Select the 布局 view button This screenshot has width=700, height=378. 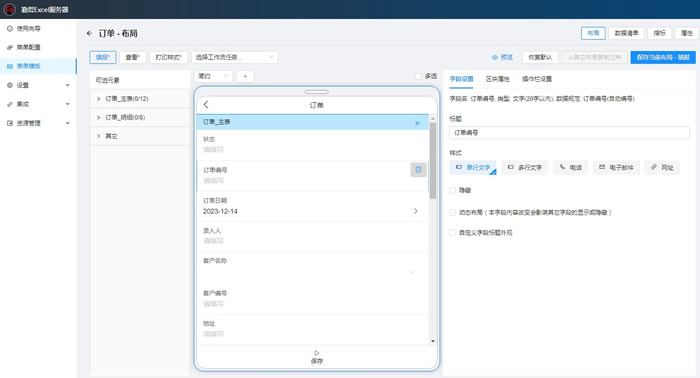coord(593,33)
